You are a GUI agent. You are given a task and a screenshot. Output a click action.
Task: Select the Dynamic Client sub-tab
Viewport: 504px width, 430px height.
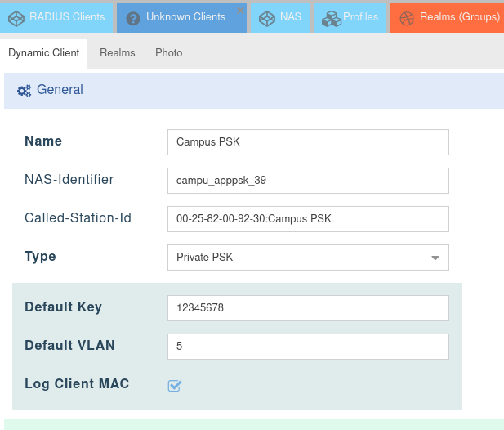tap(44, 53)
